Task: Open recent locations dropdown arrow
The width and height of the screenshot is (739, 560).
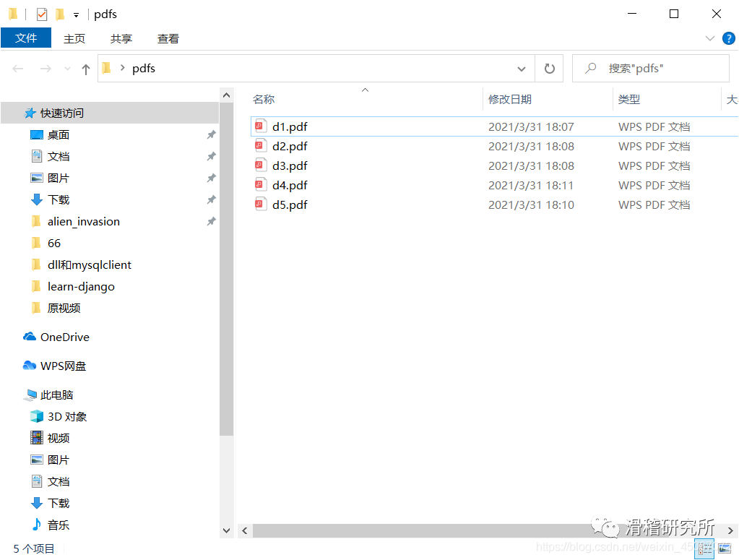Action: [x=68, y=69]
